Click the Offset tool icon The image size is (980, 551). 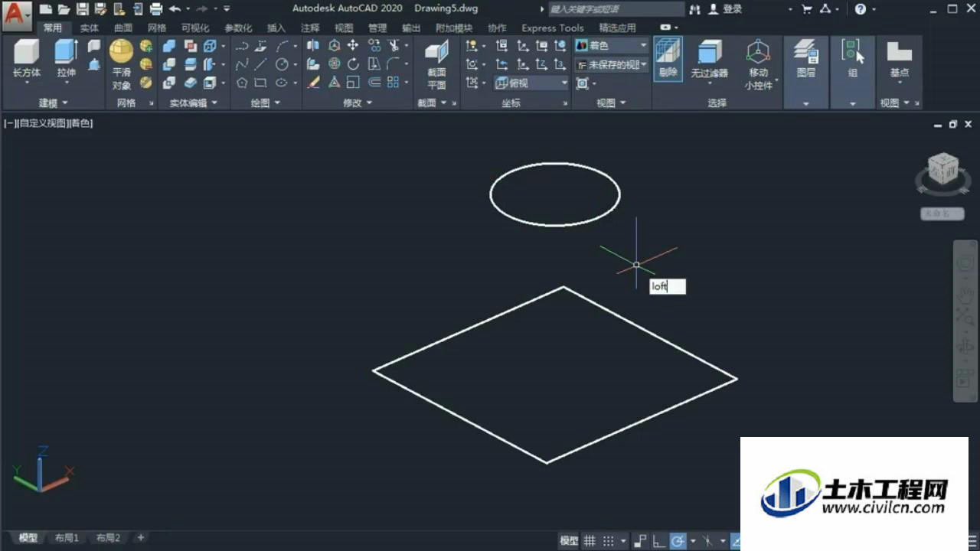click(374, 83)
